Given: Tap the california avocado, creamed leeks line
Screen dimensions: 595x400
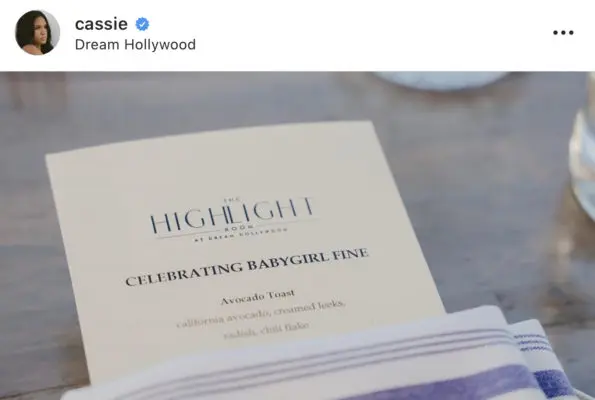Looking at the screenshot, I should pos(261,313).
